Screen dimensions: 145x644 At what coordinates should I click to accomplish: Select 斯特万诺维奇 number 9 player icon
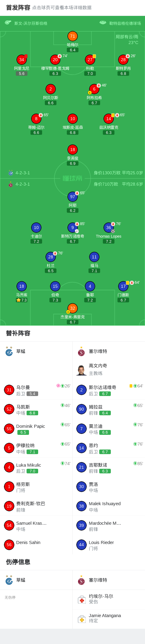[x=73, y=228]
